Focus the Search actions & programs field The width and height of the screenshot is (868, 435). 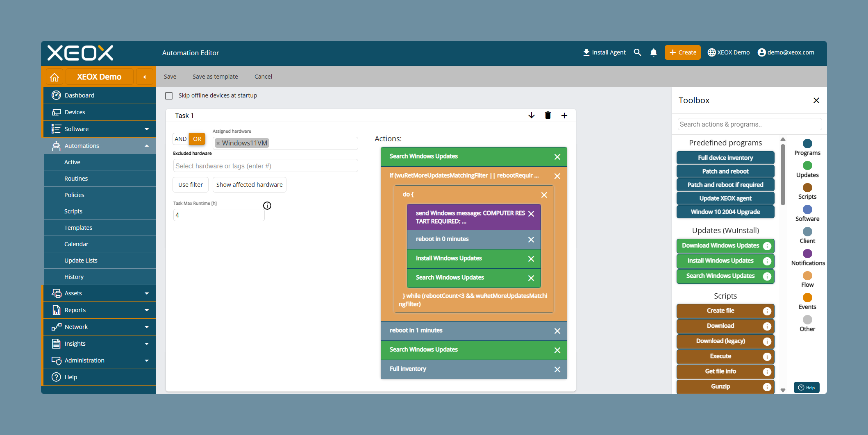[750, 124]
